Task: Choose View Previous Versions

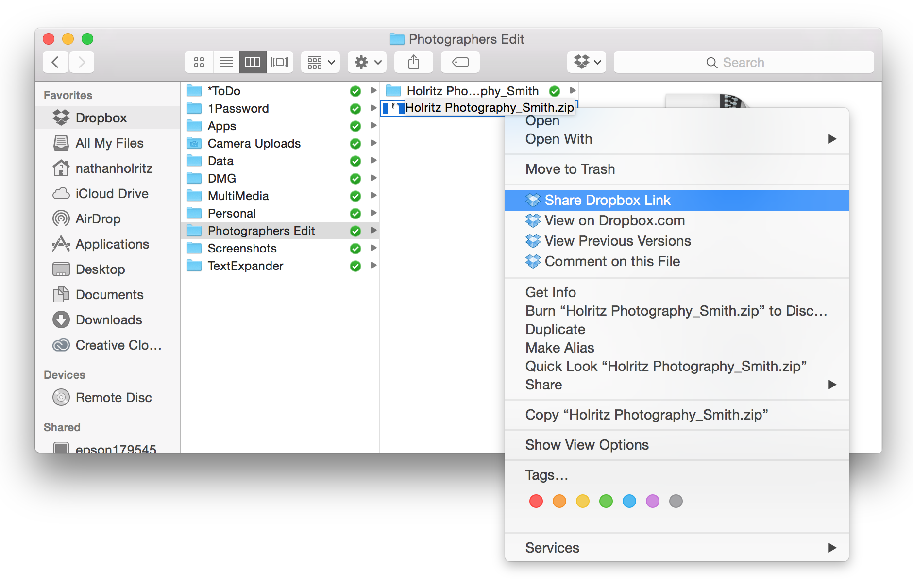Action: point(677,241)
